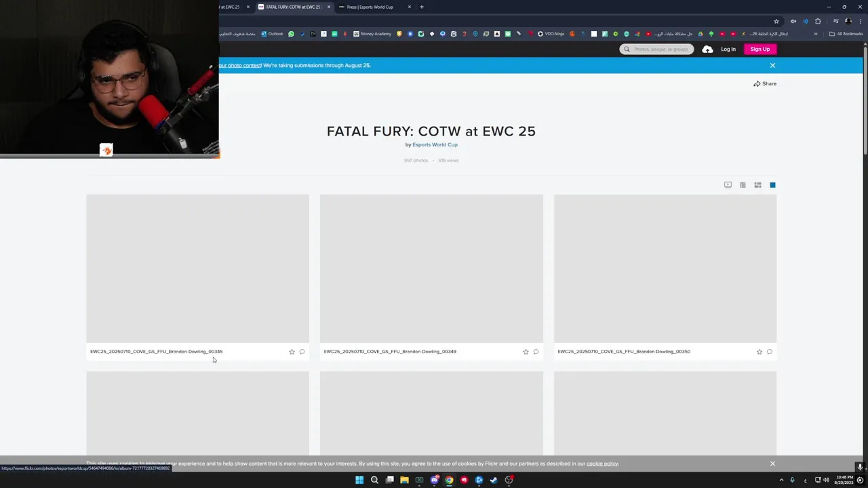Open the VDO.Ninja bookmark
Screen dimensions: 868x488
pyautogui.click(x=551, y=34)
